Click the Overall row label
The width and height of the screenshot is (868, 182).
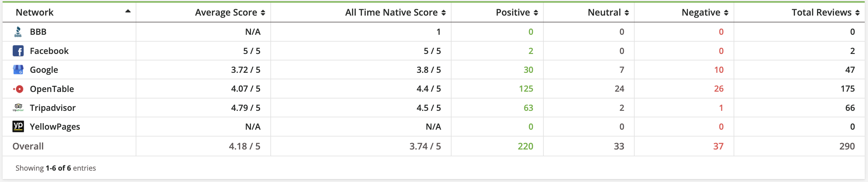[x=28, y=146]
